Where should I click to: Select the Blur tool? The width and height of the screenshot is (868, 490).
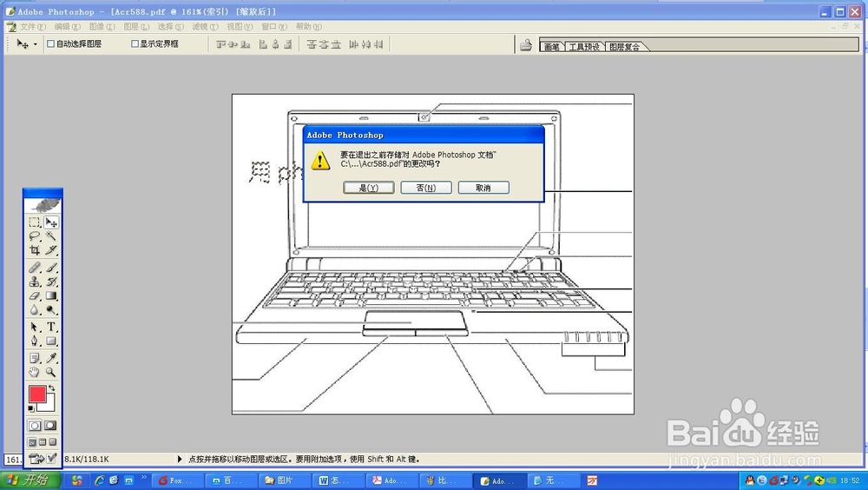(x=35, y=310)
